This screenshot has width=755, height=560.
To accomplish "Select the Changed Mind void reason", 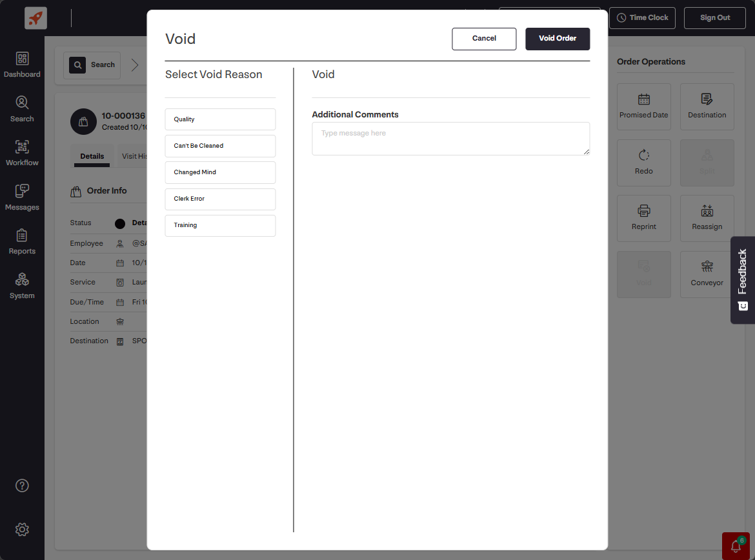I will click(220, 172).
